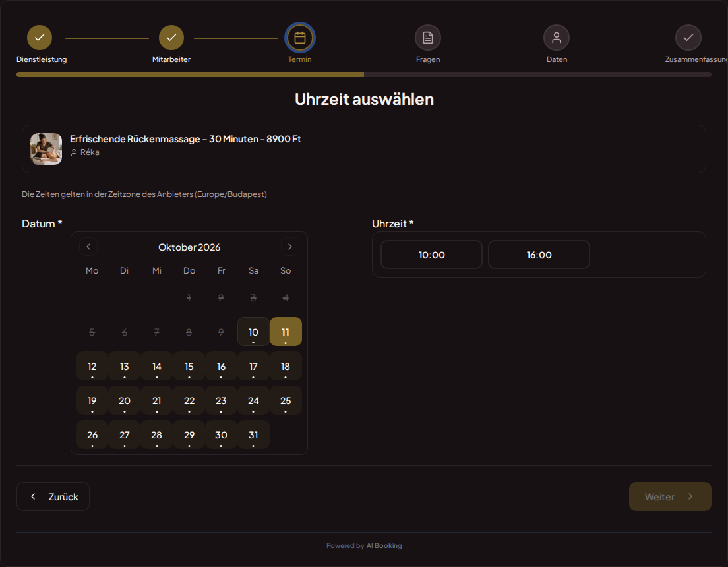728x567 pixels.
Task: Go to next month in calendar
Action: (x=290, y=247)
